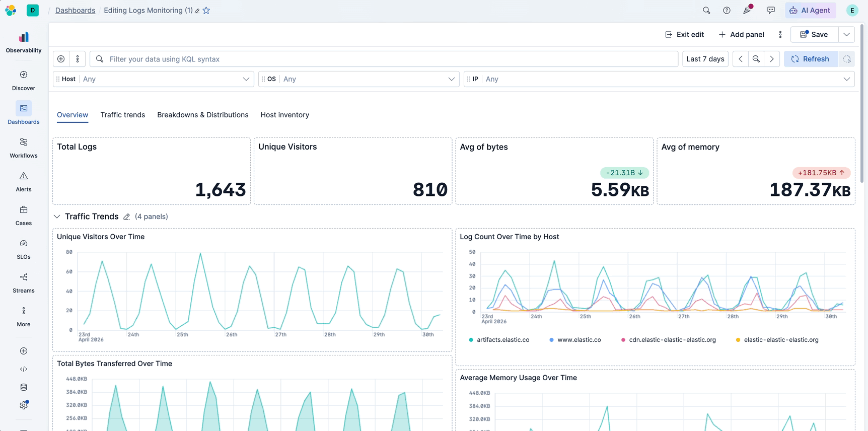868x431 pixels.
Task: Click the add data plus icon in sidebar
Action: [24, 351]
